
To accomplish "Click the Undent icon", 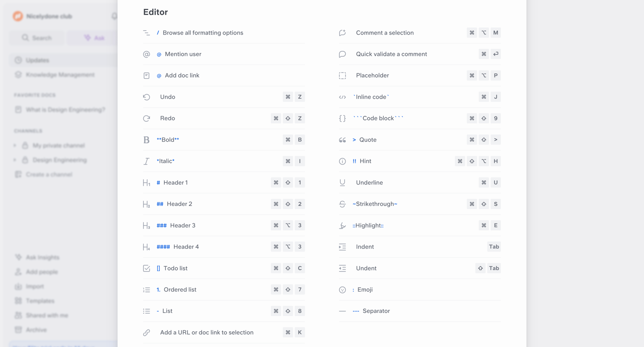I will tap(342, 268).
